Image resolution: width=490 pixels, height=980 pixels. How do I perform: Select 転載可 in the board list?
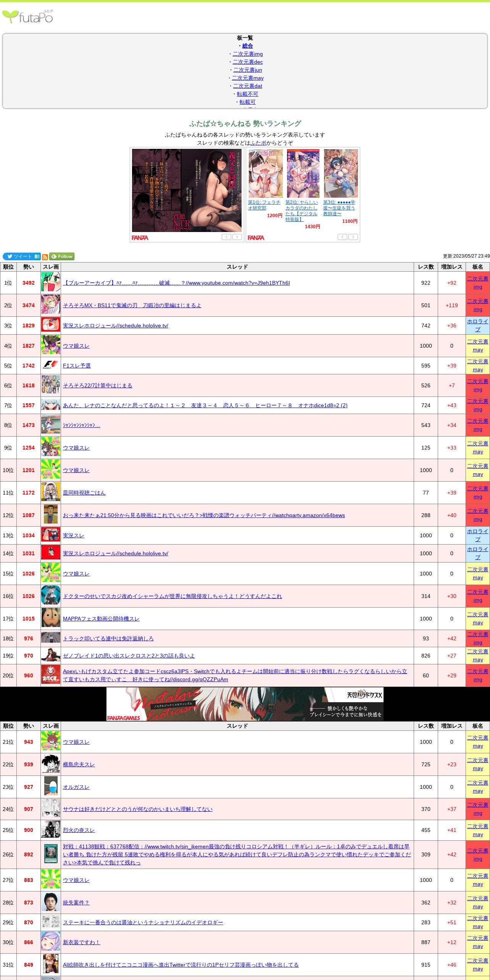247,102
